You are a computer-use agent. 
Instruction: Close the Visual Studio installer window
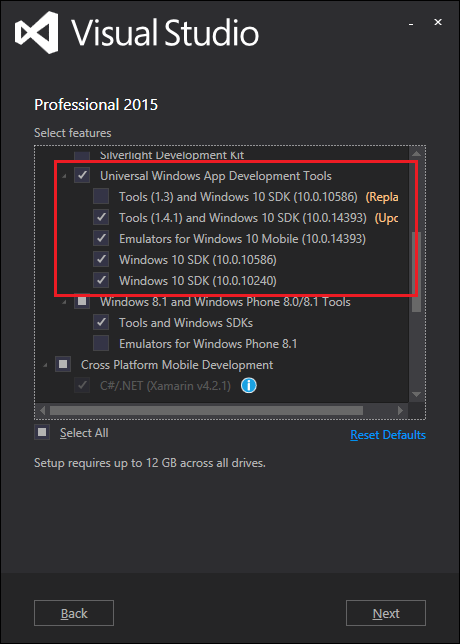click(x=438, y=22)
